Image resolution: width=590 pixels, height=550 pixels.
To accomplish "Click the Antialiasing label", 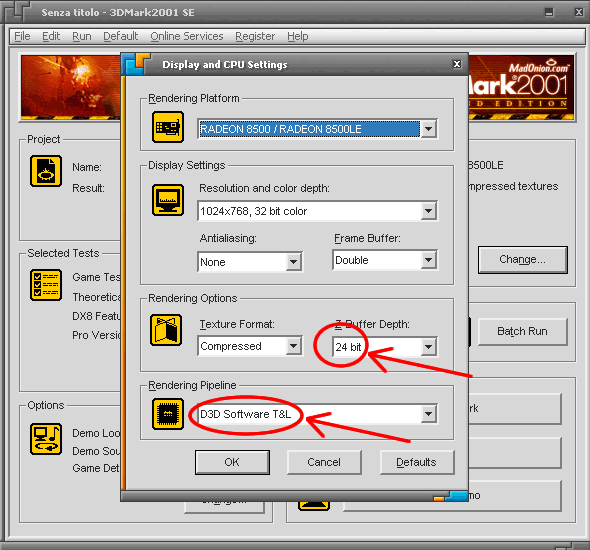I will 228,238.
